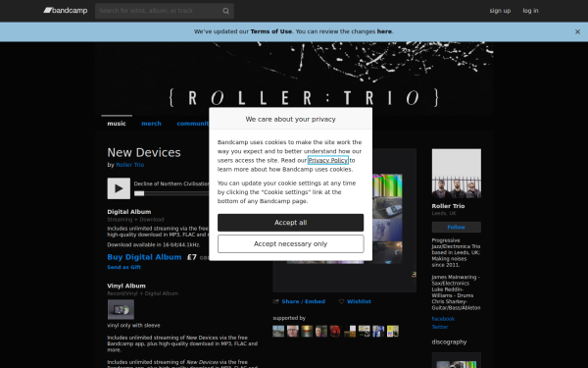Click the New Devices album title
The height and width of the screenshot is (368, 588).
[144, 152]
